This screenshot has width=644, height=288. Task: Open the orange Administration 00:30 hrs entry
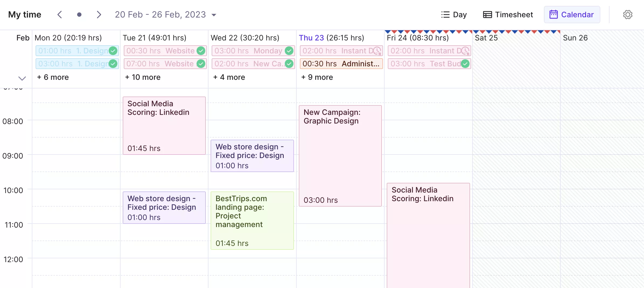click(x=341, y=64)
